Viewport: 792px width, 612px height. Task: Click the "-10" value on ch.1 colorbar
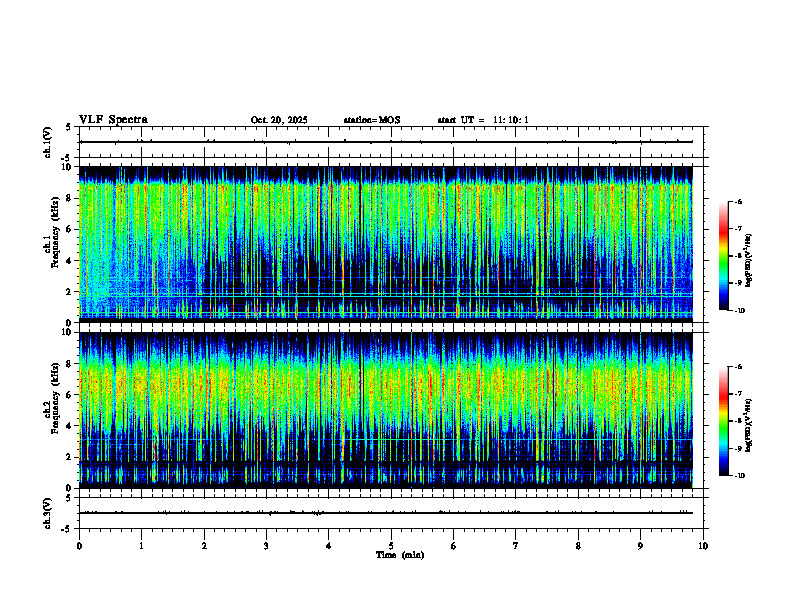(740, 311)
